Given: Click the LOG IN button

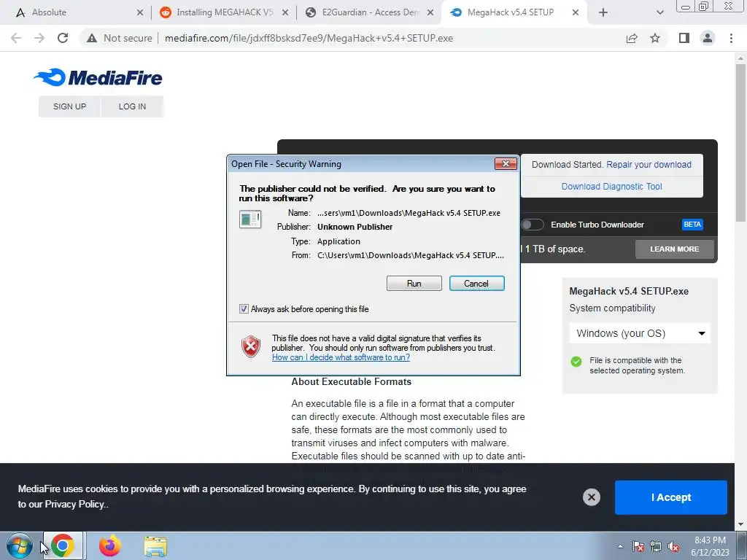Looking at the screenshot, I should (133, 106).
